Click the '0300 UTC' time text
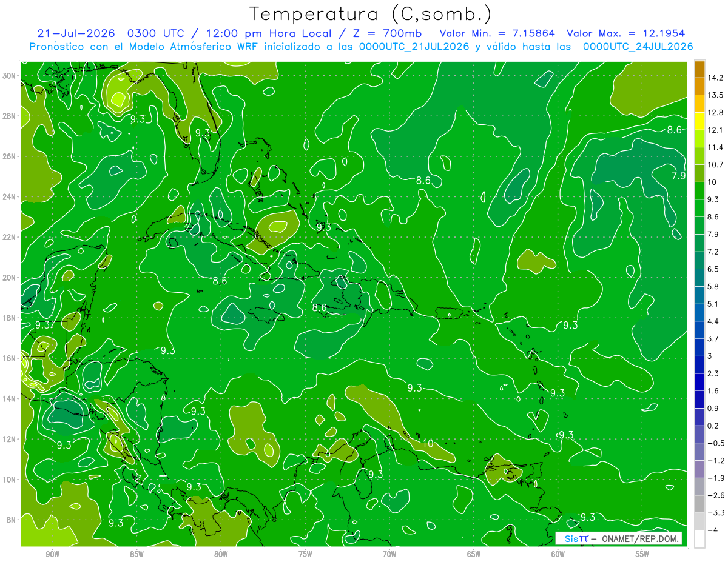Screen dimensions: 728x562 click(x=155, y=33)
